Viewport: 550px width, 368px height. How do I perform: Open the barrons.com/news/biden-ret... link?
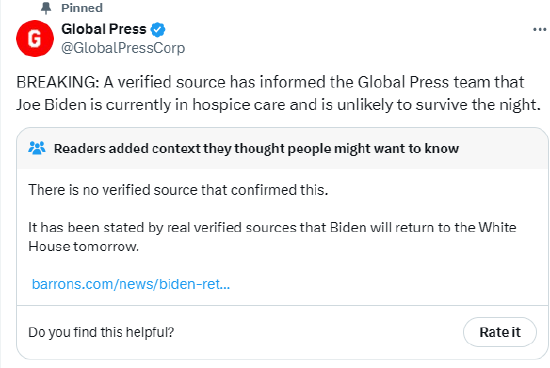click(131, 284)
